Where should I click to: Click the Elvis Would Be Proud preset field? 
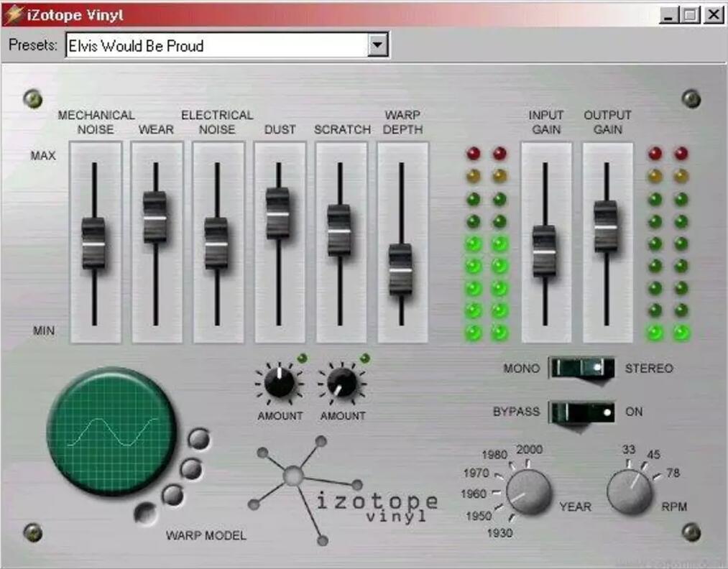click(x=216, y=45)
